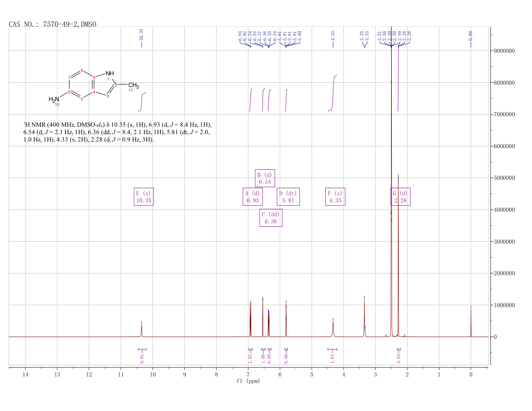The width and height of the screenshot is (532, 411).
Task: Click the H2N amino group in structure
Action: (54, 100)
